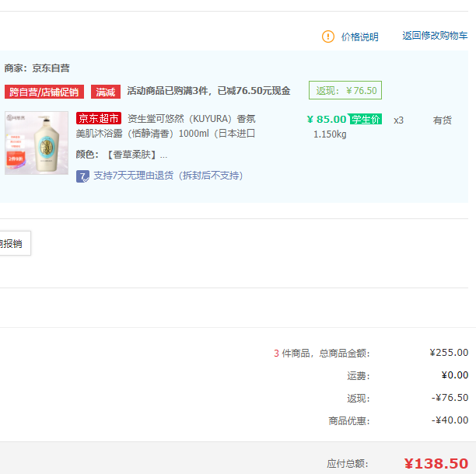This screenshot has width=476, height=474.
Task: Click the 有货 stock status text
Action: [x=443, y=120]
